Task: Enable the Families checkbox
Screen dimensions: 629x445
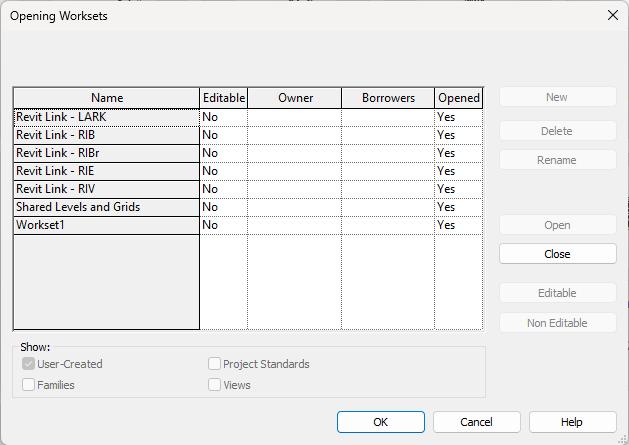Action: pyautogui.click(x=29, y=384)
